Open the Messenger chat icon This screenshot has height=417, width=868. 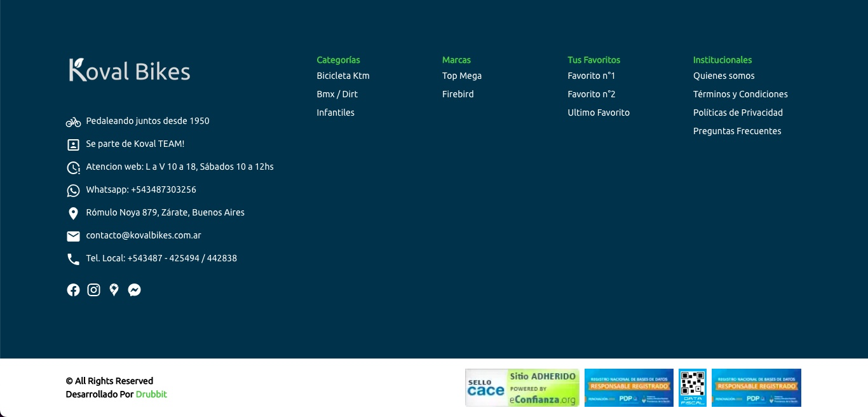click(x=134, y=290)
